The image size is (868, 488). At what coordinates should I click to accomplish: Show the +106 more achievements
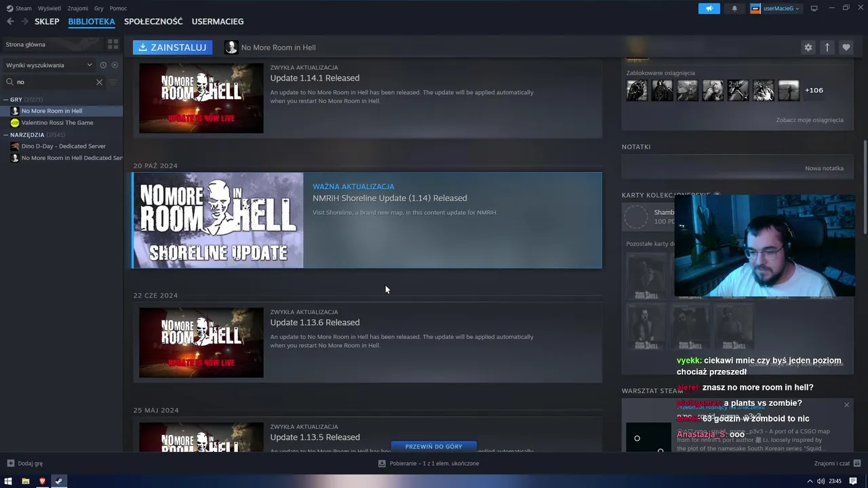[814, 90]
